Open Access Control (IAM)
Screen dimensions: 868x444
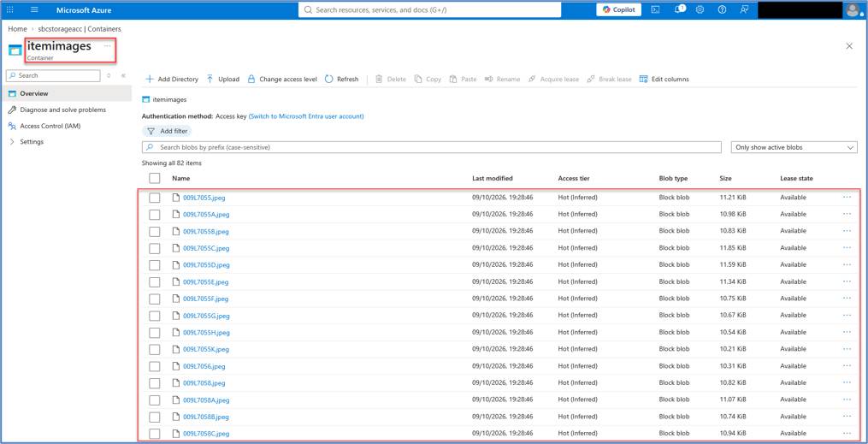tap(50, 126)
